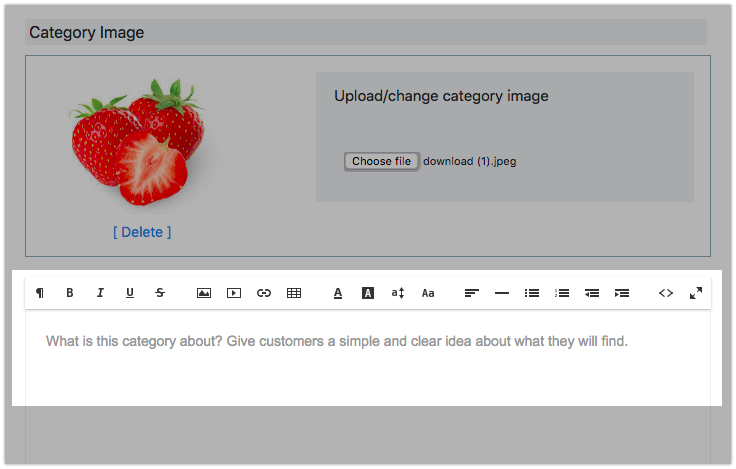The width and height of the screenshot is (736, 469).
Task: Apply strikethrough to text
Action: (160, 293)
